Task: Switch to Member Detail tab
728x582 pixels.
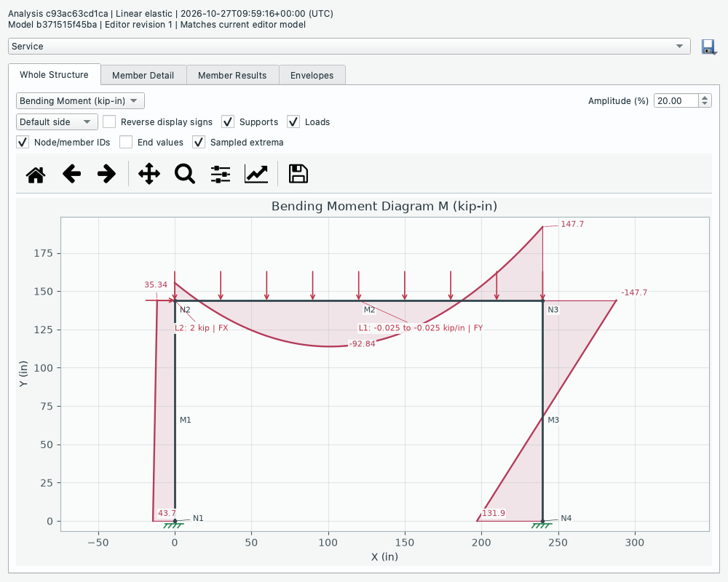Action: coord(143,75)
